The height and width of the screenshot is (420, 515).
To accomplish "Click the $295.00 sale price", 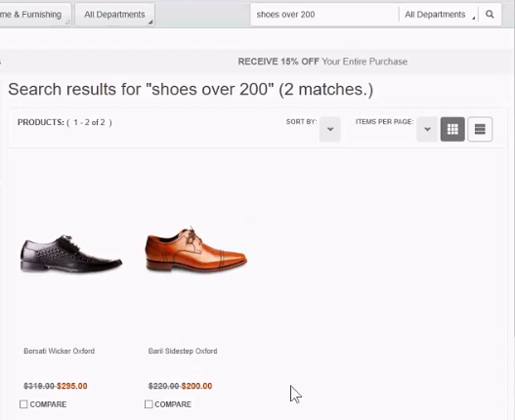I will coord(72,386).
